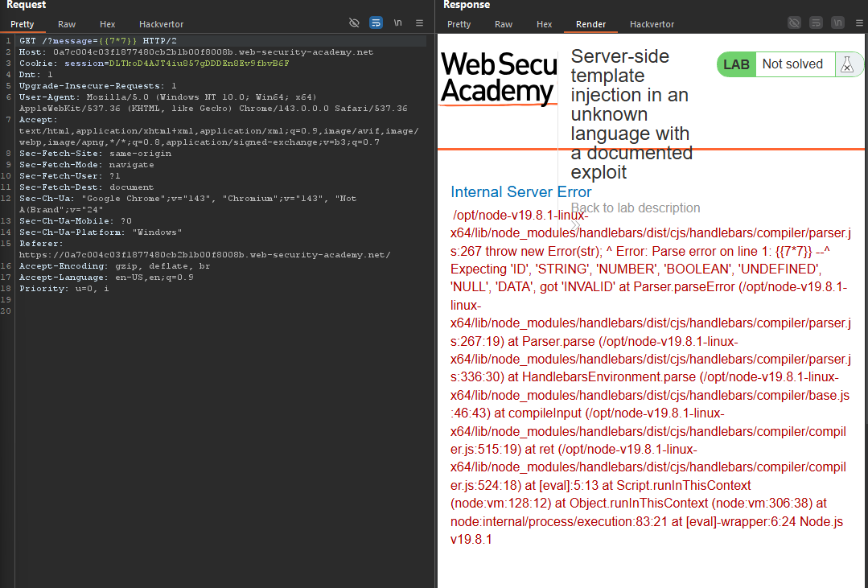Image resolution: width=868 pixels, height=588 pixels.
Task: Click the Web Security Academy logo
Action: [x=498, y=77]
